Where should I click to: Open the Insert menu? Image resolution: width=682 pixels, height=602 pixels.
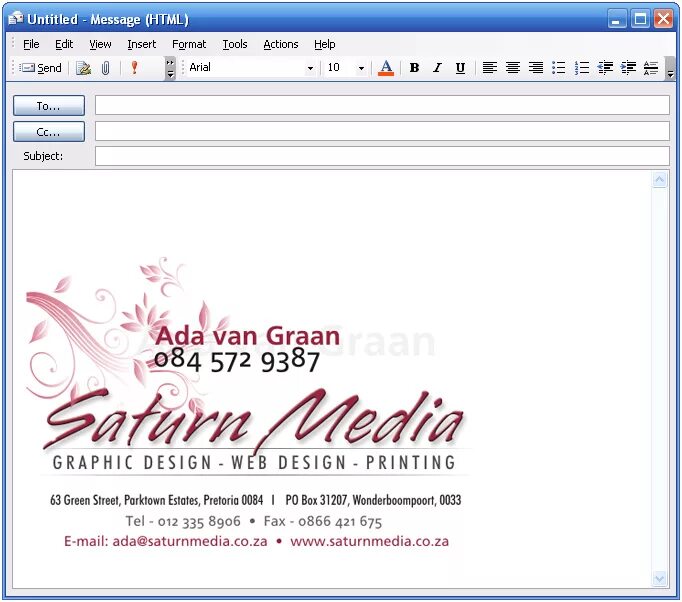pyautogui.click(x=141, y=44)
